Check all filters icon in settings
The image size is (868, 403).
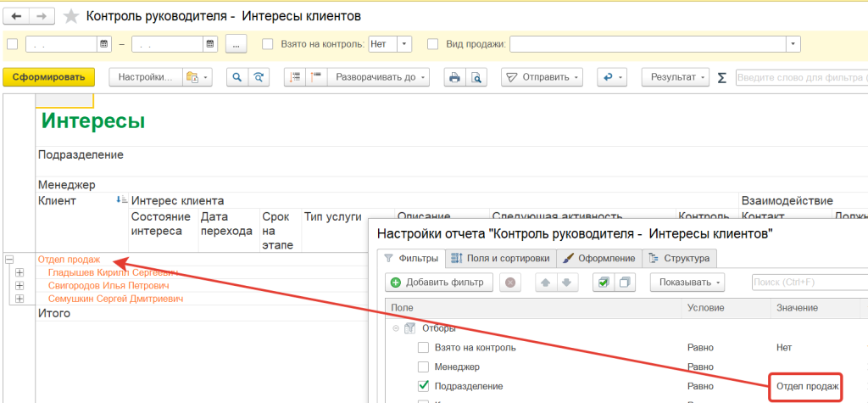603,282
